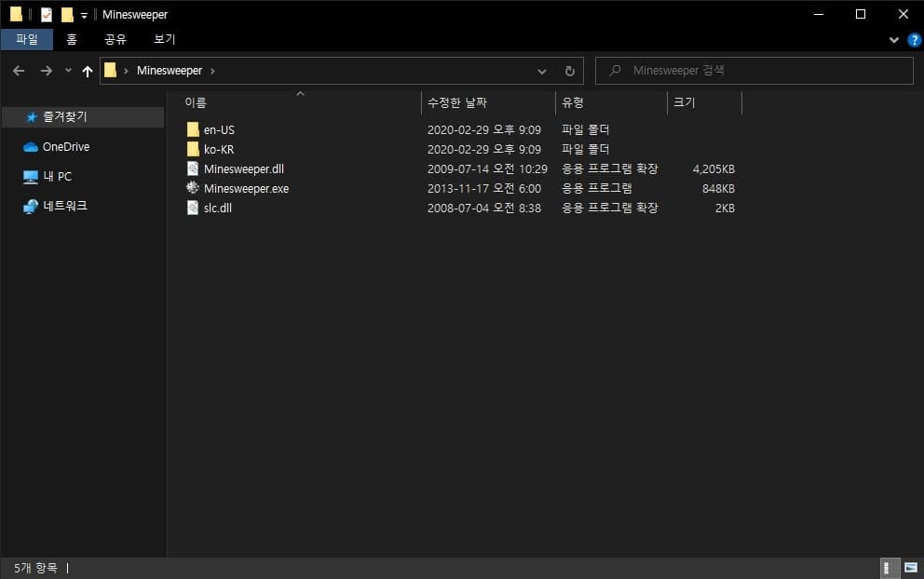Maximize the Minesweeper explorer window
This screenshot has width=924, height=579.
click(861, 14)
